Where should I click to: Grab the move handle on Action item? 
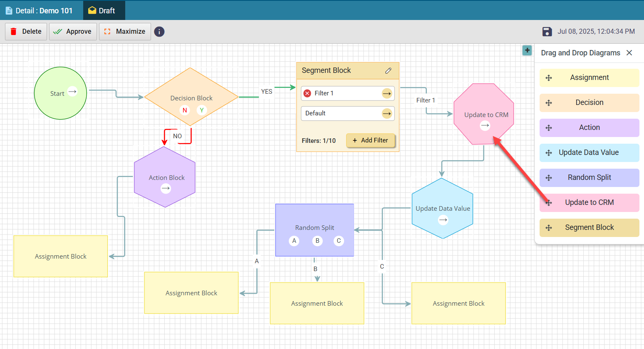549,128
